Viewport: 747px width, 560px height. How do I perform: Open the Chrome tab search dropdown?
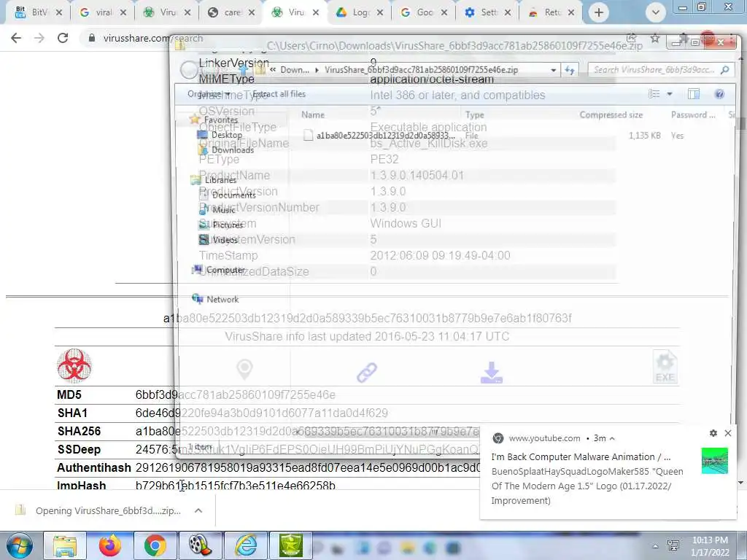[656, 12]
